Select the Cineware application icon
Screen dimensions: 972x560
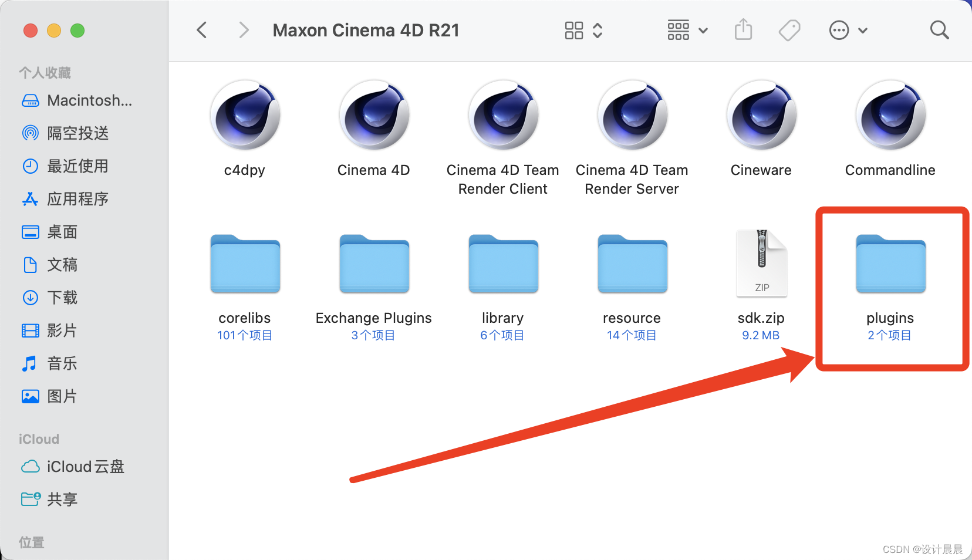coord(761,115)
